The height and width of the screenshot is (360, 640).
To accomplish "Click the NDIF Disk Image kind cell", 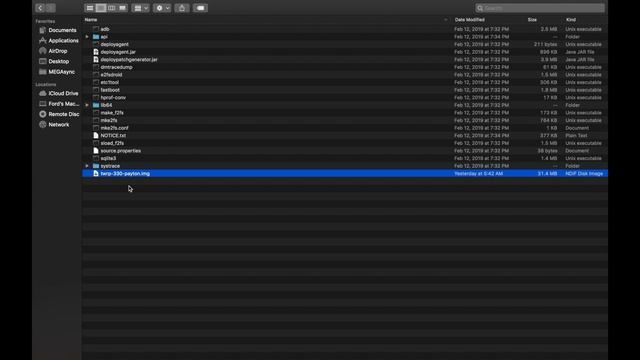I will (584, 173).
